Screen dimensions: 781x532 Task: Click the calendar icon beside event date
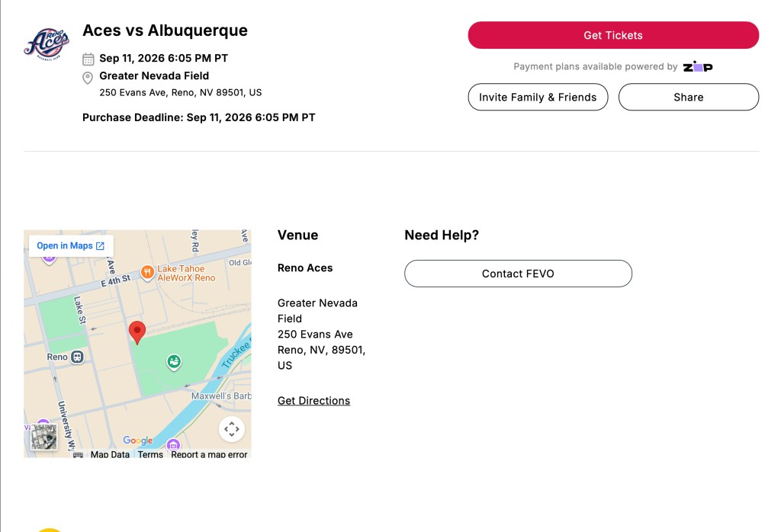88,59
